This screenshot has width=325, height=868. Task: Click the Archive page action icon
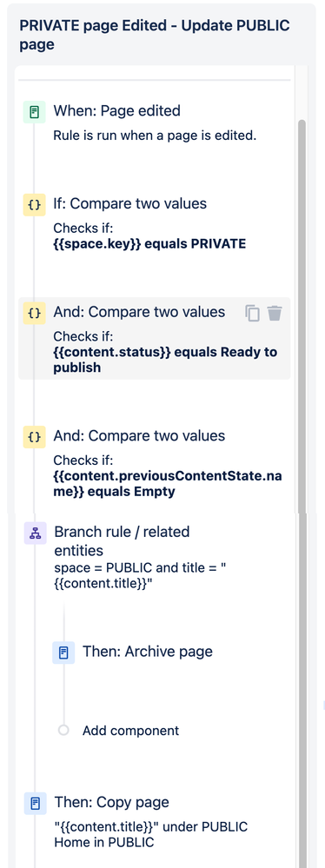coord(63,653)
